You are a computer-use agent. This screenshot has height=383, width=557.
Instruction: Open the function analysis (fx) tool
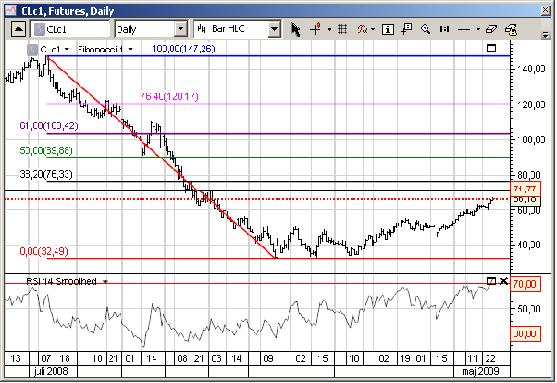(x=362, y=29)
